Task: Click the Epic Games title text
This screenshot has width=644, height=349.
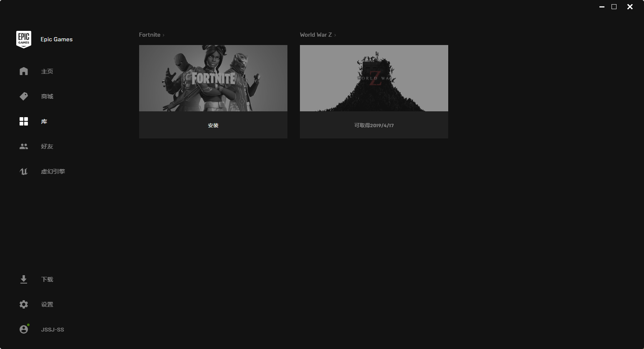Action: pos(57,39)
